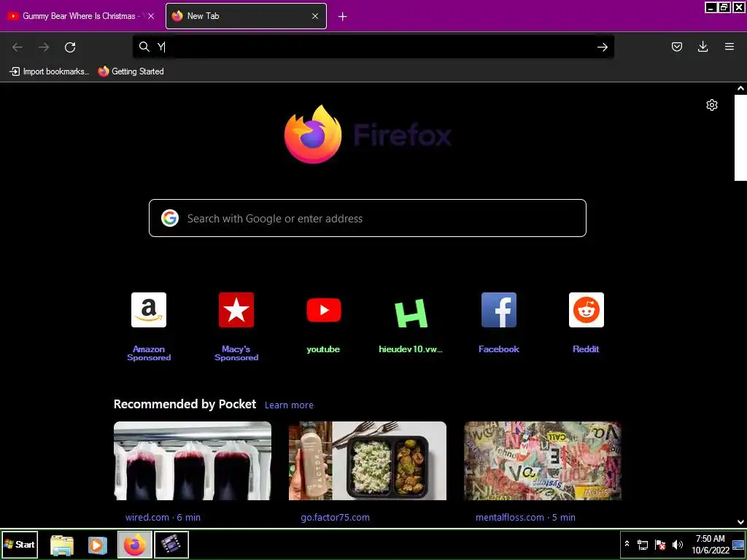Click Learn more link beside Pocket heading
This screenshot has height=560, width=747.
(289, 405)
